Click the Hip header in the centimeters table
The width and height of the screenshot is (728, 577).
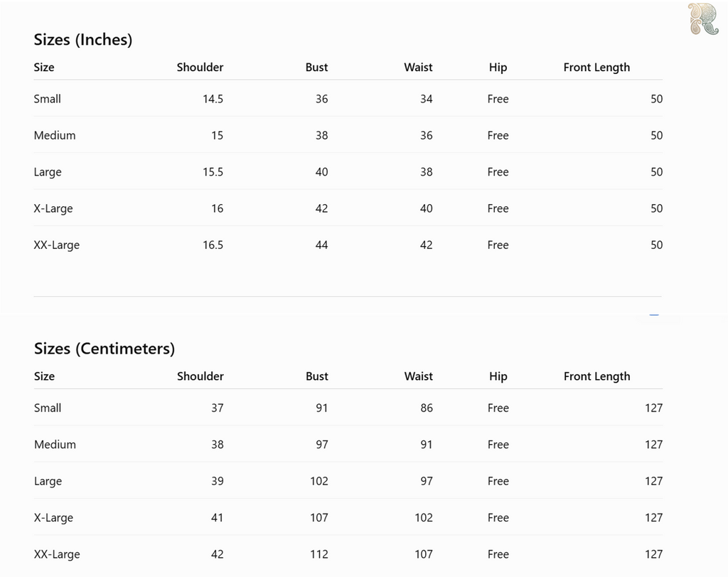[498, 377]
